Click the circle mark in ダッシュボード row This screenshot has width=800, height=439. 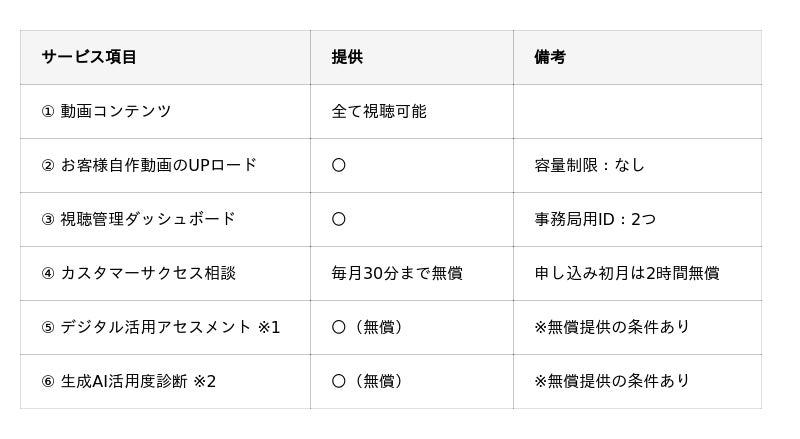click(x=339, y=219)
